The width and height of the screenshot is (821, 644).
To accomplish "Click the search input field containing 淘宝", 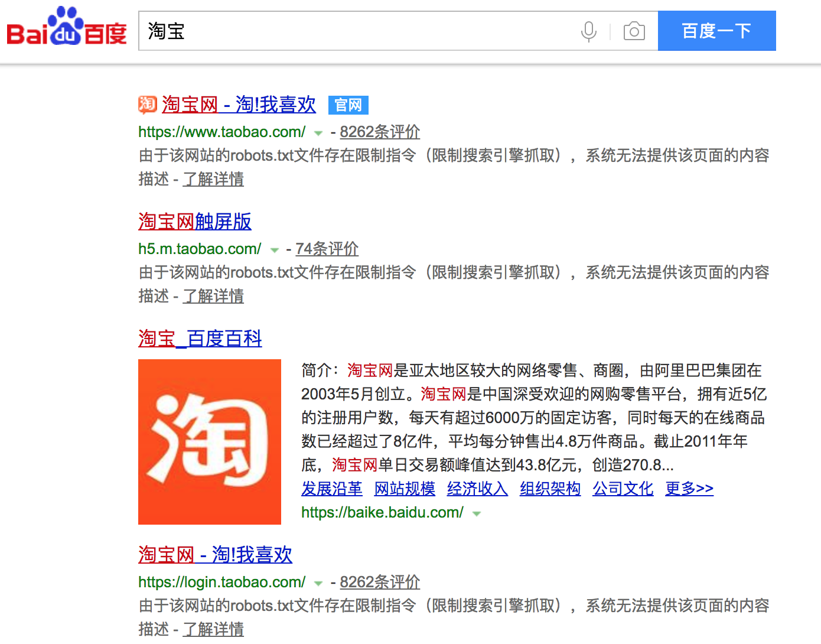I will (354, 31).
